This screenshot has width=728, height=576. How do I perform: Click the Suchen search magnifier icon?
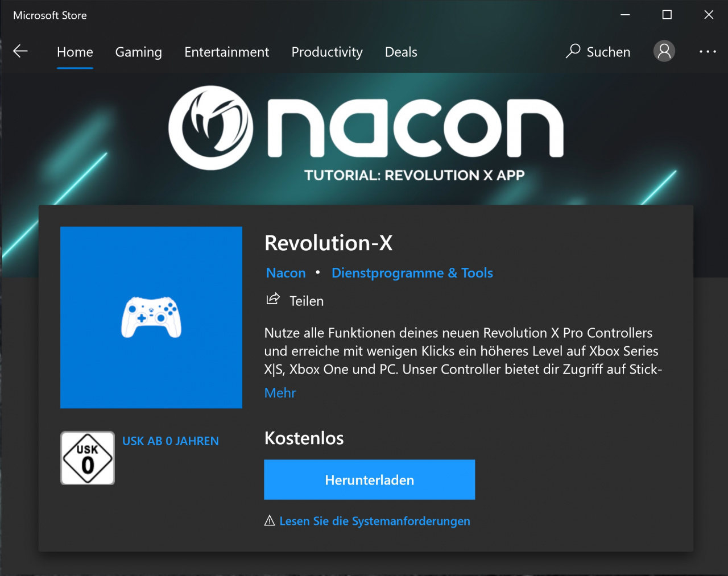coord(573,51)
